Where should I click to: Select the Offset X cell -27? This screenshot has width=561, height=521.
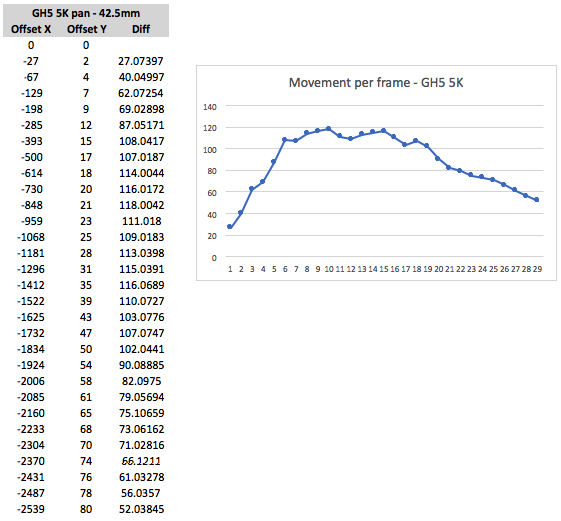pyautogui.click(x=30, y=61)
